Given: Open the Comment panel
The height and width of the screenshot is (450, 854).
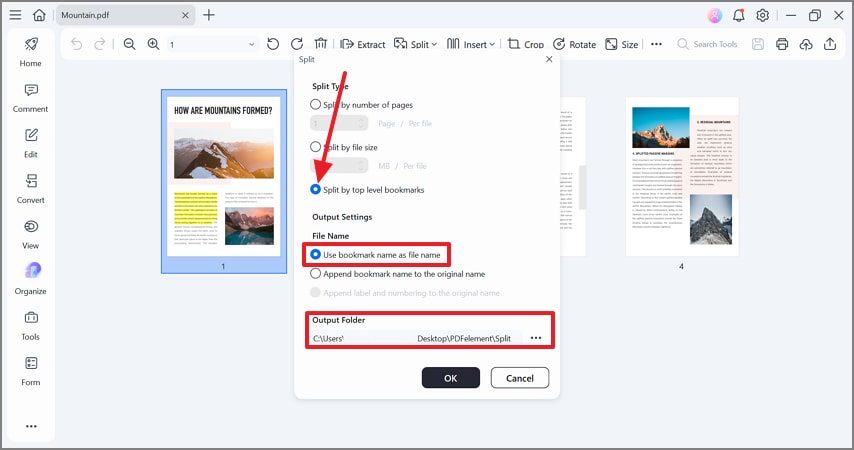Looking at the screenshot, I should pos(30,98).
